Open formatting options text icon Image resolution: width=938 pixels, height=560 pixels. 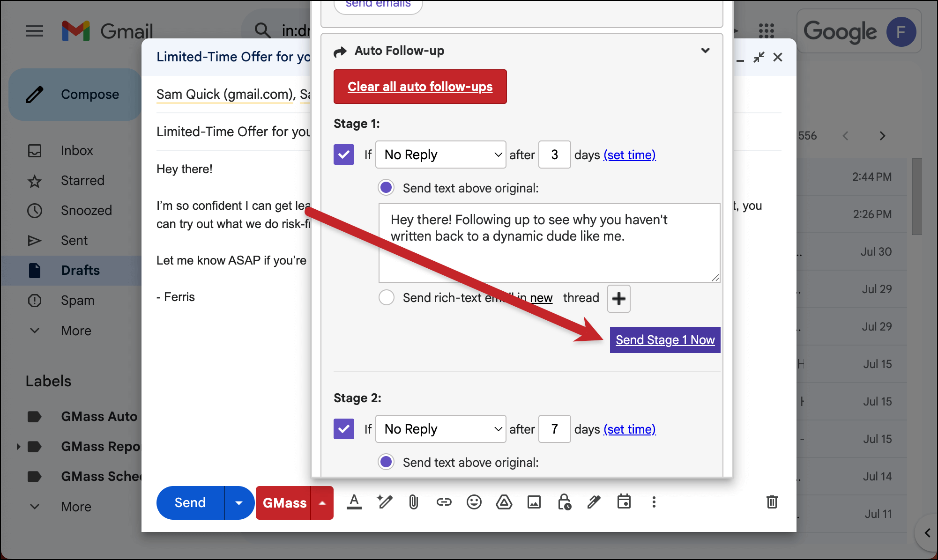pos(354,502)
